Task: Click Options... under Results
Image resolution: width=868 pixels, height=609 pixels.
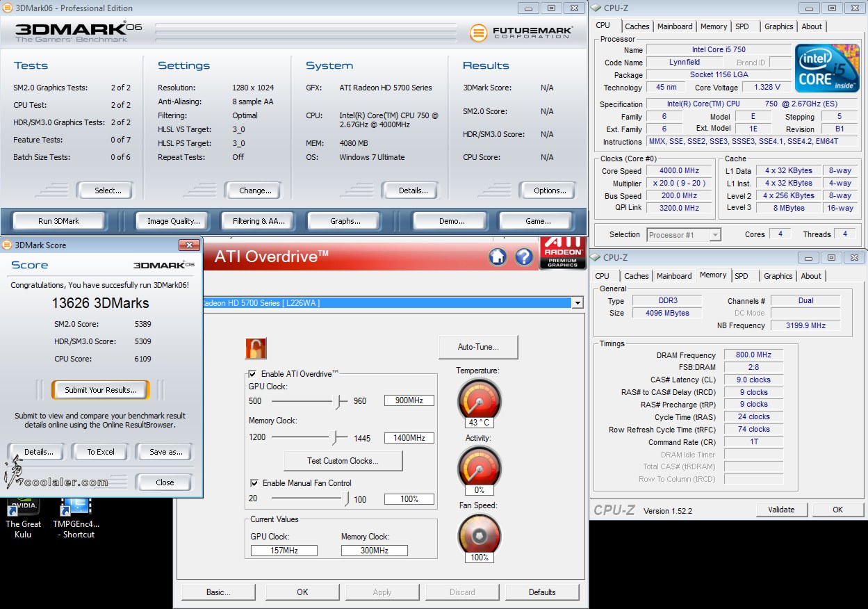Action: point(550,190)
